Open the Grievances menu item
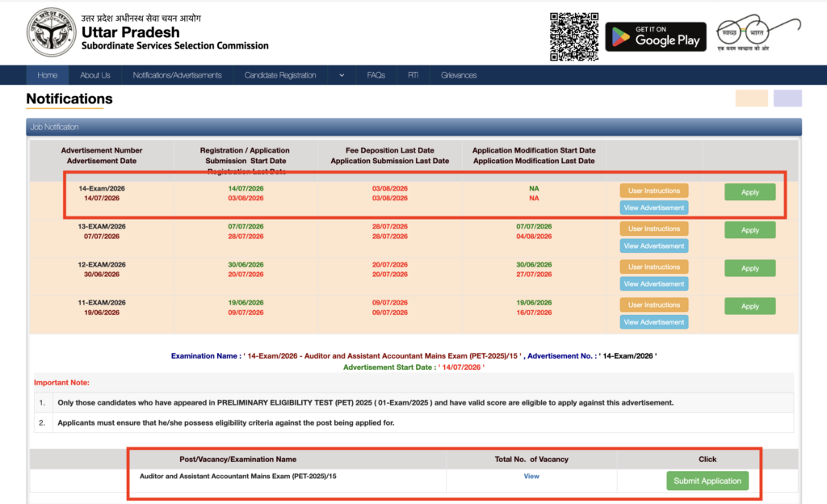 459,75
